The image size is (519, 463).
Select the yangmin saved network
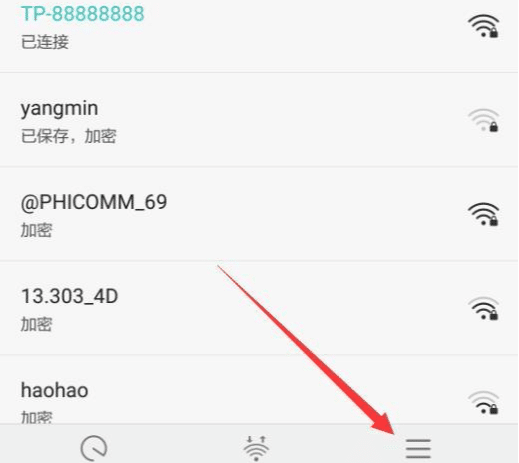tap(259, 120)
